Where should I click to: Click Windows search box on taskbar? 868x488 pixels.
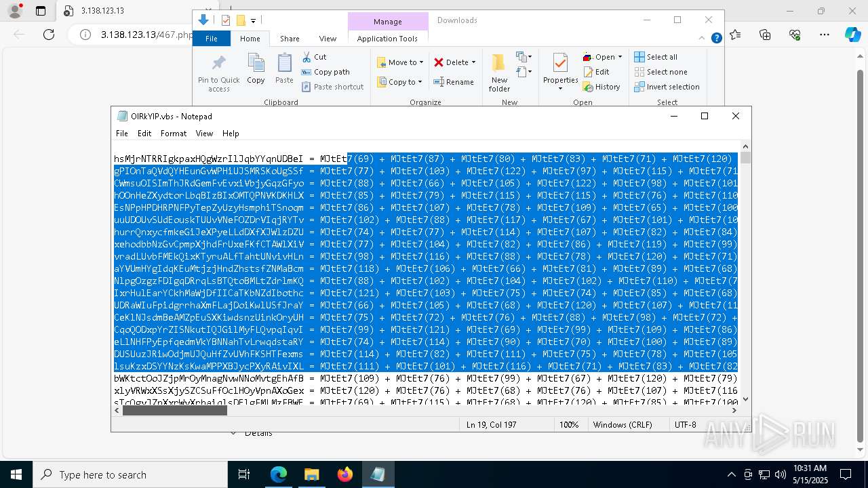[130, 474]
